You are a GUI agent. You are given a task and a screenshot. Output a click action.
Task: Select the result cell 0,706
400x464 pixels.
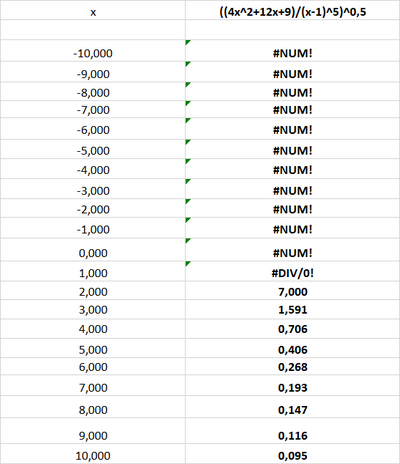pyautogui.click(x=293, y=329)
